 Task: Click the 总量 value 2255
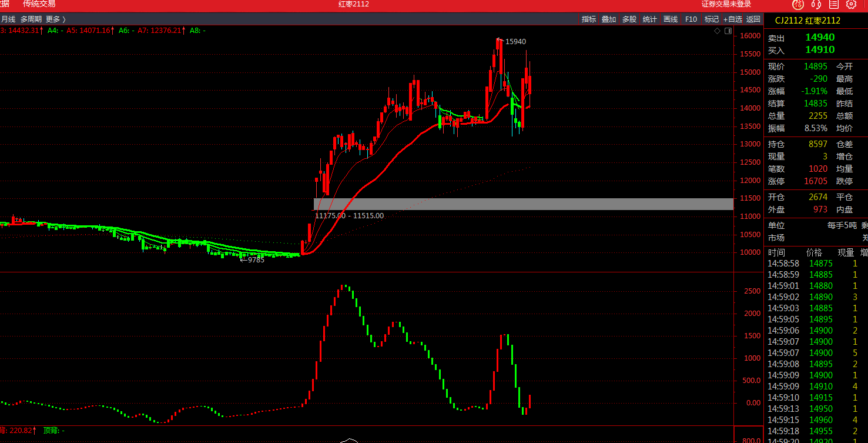818,116
